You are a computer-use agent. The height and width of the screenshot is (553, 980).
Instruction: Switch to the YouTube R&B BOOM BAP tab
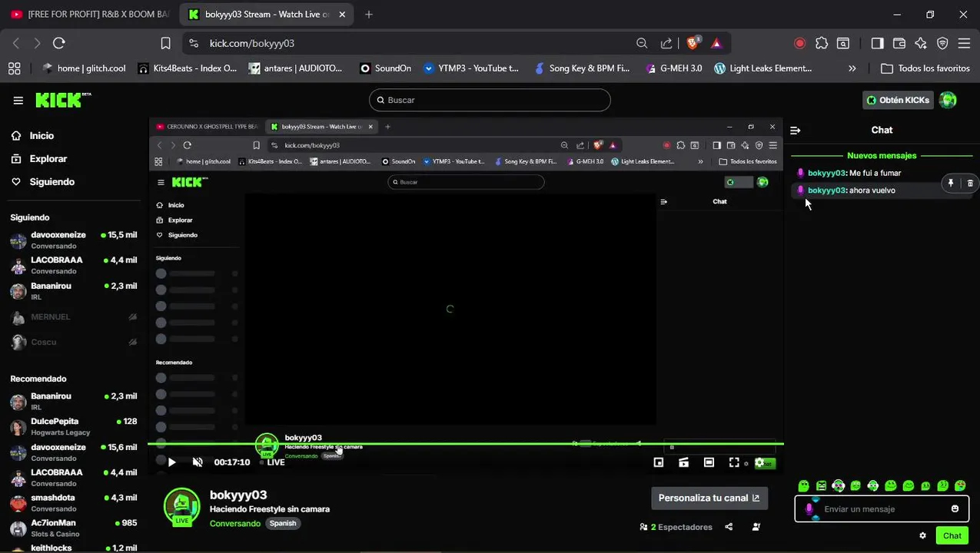pyautogui.click(x=90, y=14)
